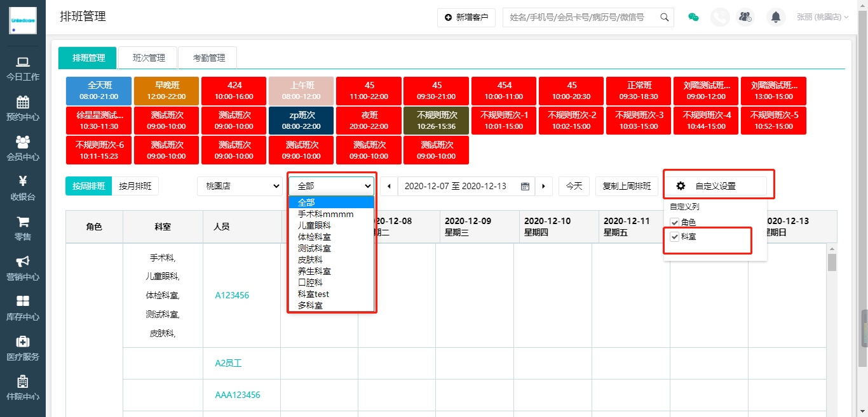Select the pink 上午班 shift block

(x=301, y=91)
